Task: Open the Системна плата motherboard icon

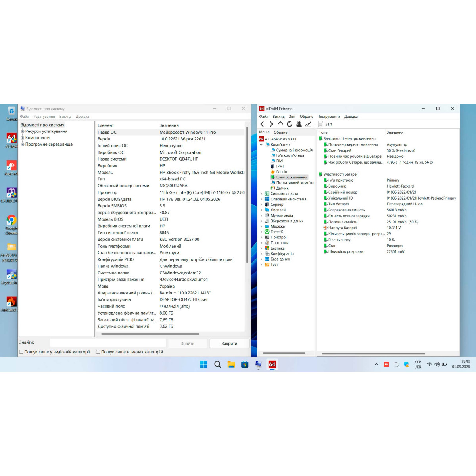Action: pyautogui.click(x=267, y=194)
